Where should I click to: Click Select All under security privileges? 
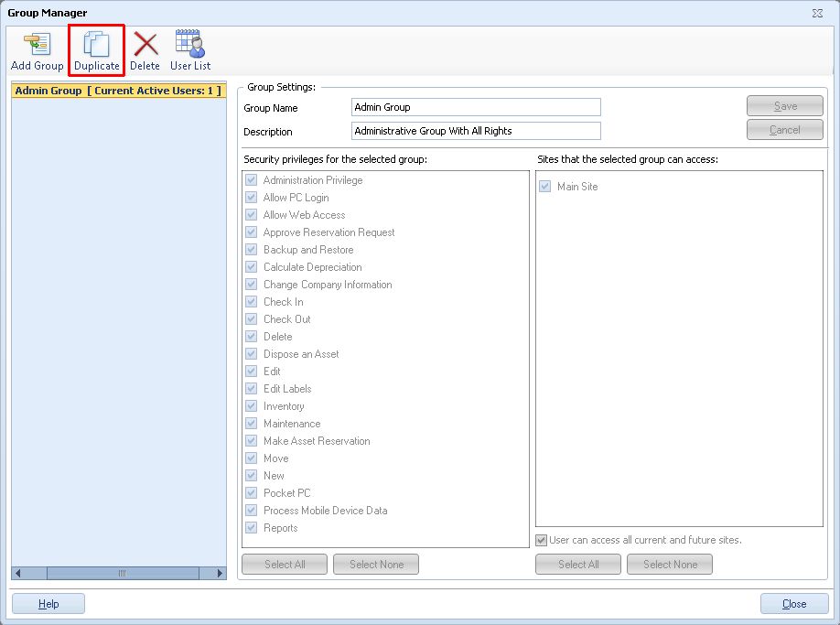[285, 565]
